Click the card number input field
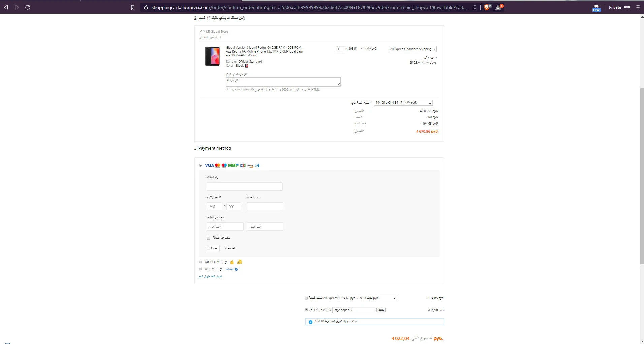Viewport: 644px width, 344px height. coord(245,186)
